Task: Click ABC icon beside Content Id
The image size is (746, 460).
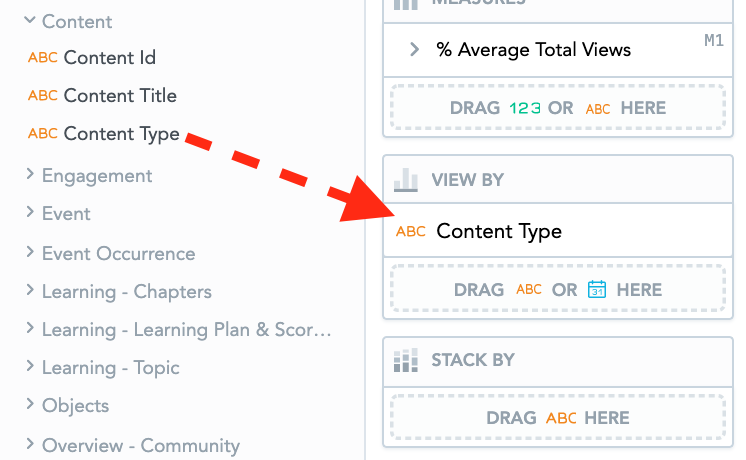Action: pyautogui.click(x=43, y=58)
